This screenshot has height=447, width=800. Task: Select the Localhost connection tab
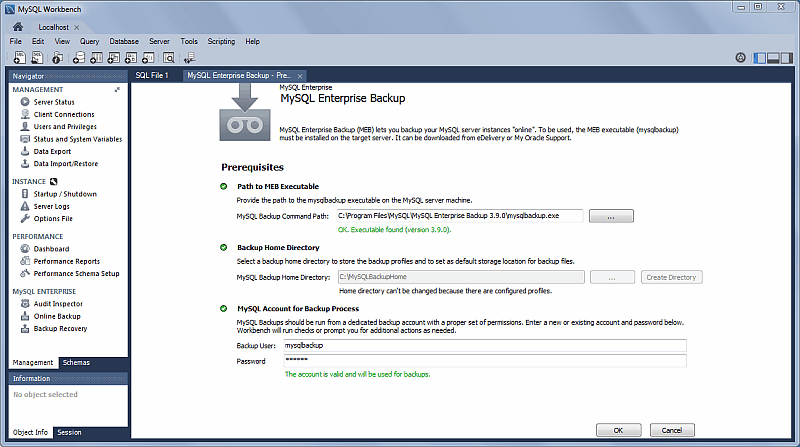point(53,27)
